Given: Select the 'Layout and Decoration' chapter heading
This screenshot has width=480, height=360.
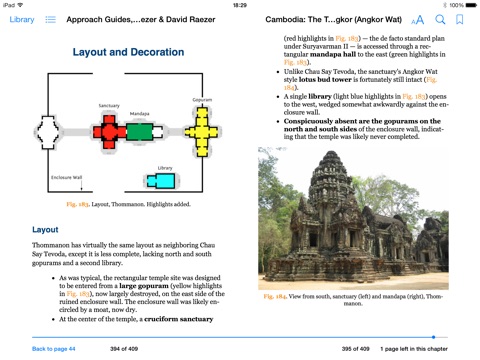Looking at the screenshot, I should [x=128, y=52].
